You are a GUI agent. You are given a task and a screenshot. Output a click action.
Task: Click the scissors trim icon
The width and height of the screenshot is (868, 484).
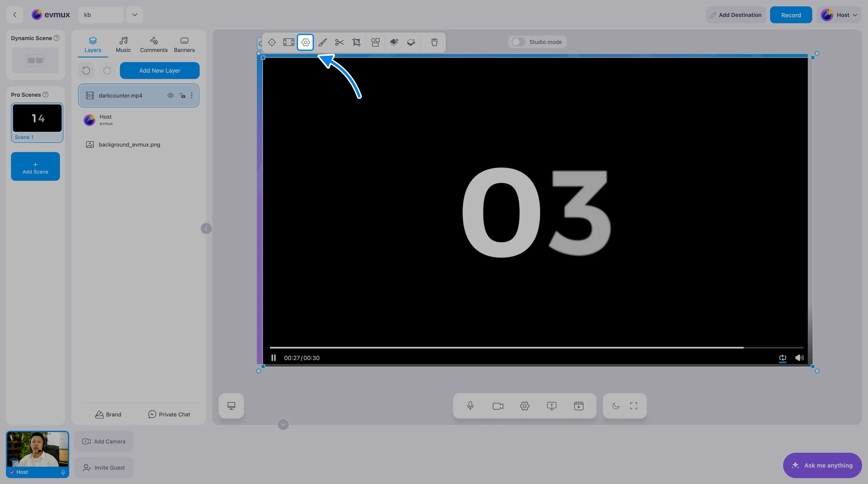(x=339, y=42)
